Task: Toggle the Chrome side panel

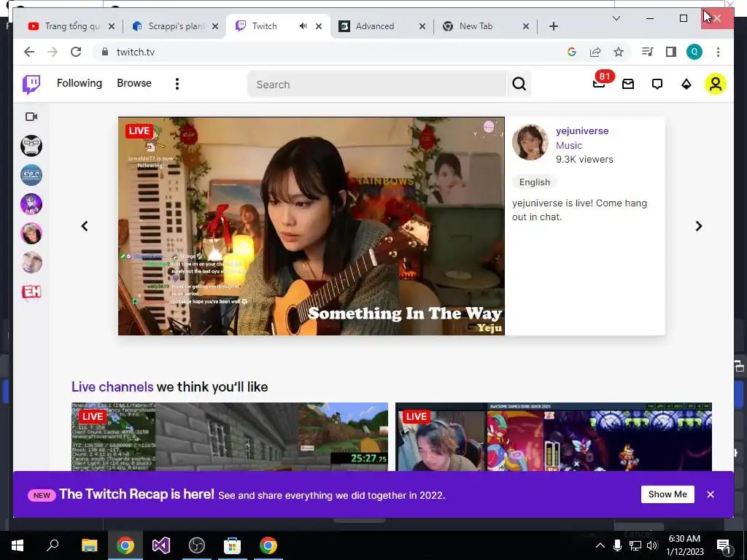Action: 671,52
